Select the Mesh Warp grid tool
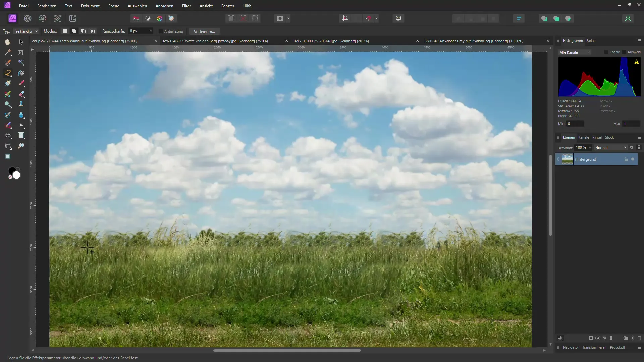This screenshot has height=362, width=644. pos(8,146)
